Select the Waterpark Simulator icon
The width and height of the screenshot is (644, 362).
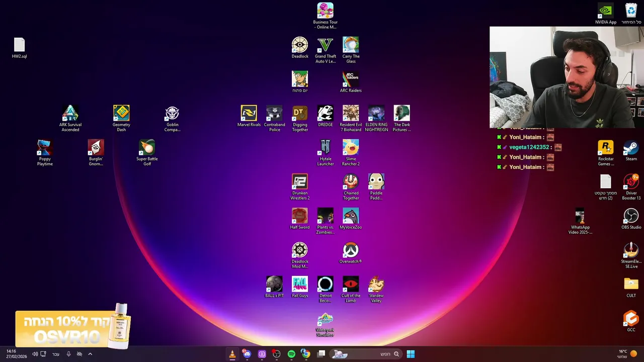326,324
